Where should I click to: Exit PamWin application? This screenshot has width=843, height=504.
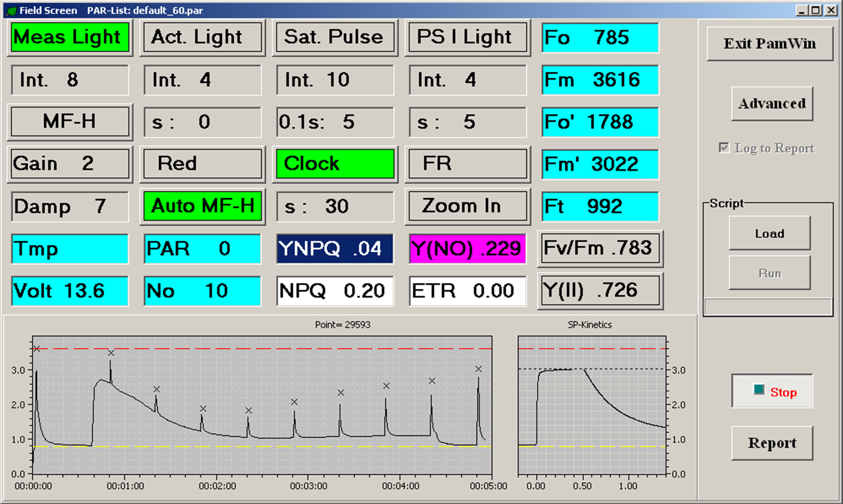tap(770, 44)
